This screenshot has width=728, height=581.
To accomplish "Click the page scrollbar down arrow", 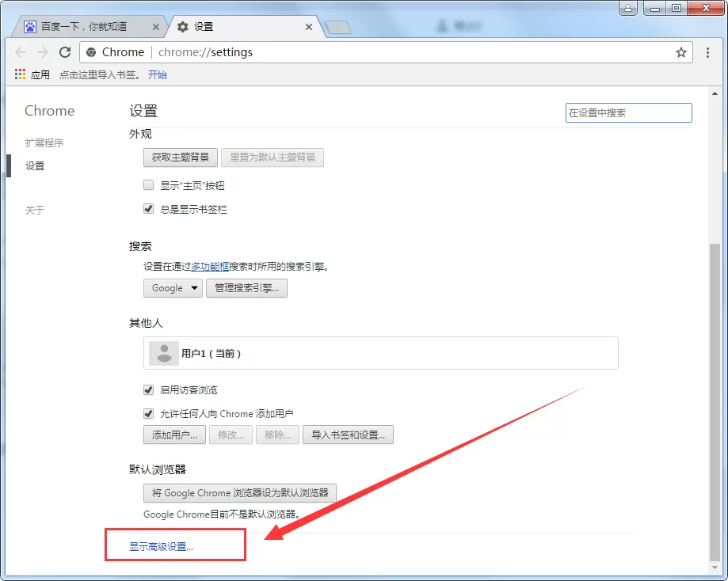I will point(715,567).
